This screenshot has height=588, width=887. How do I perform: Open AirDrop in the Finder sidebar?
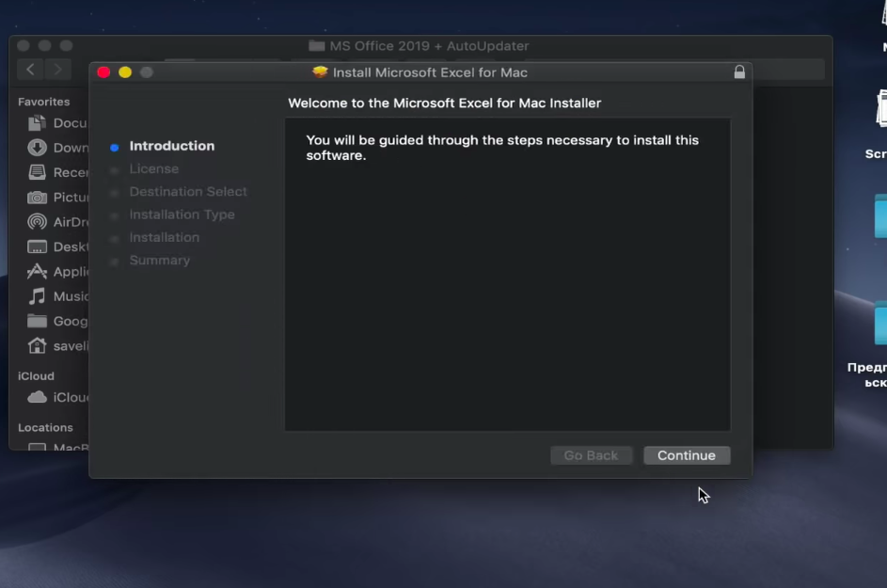coord(57,222)
